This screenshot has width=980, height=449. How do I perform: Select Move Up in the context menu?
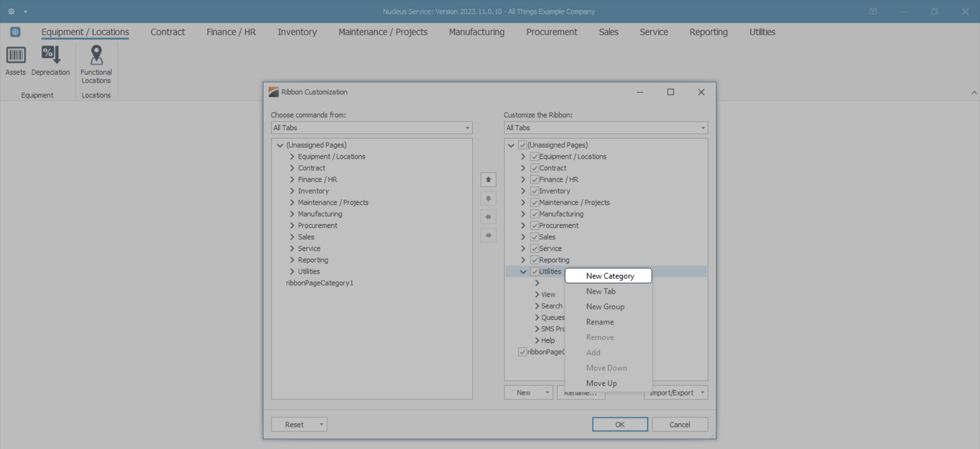pos(608,383)
